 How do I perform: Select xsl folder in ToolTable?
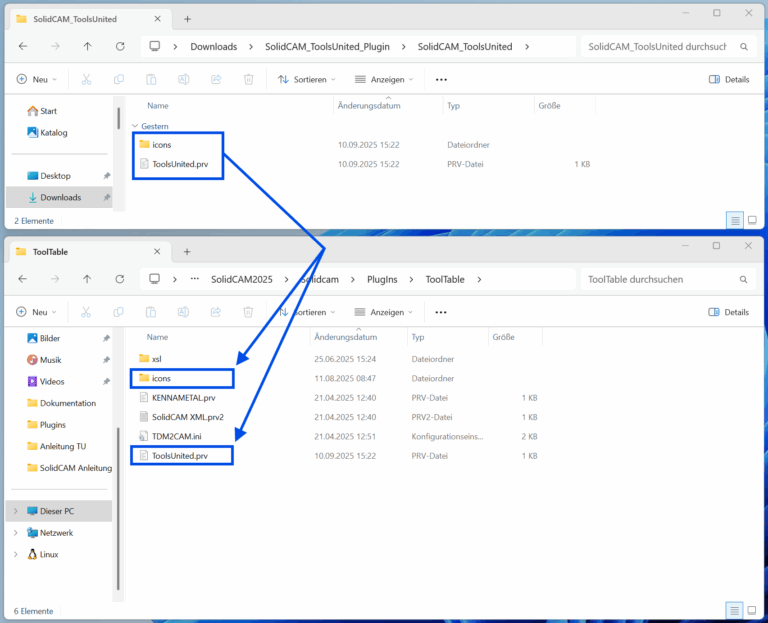pyautogui.click(x=156, y=359)
